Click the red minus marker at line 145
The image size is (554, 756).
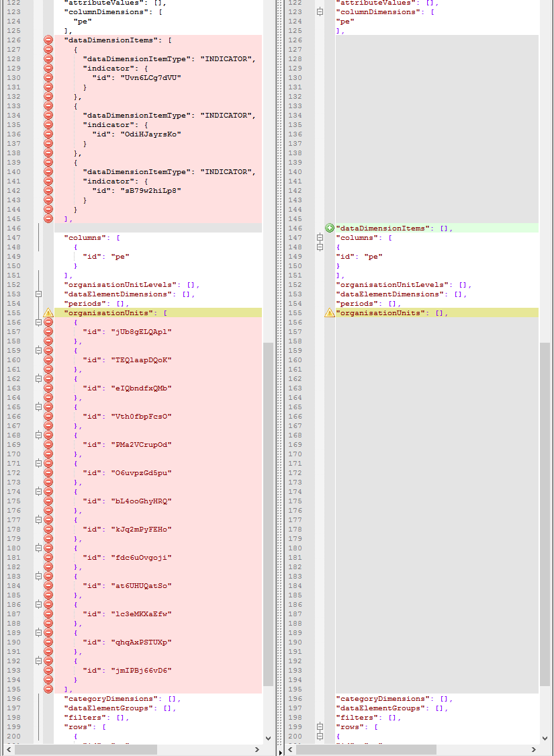tap(48, 219)
